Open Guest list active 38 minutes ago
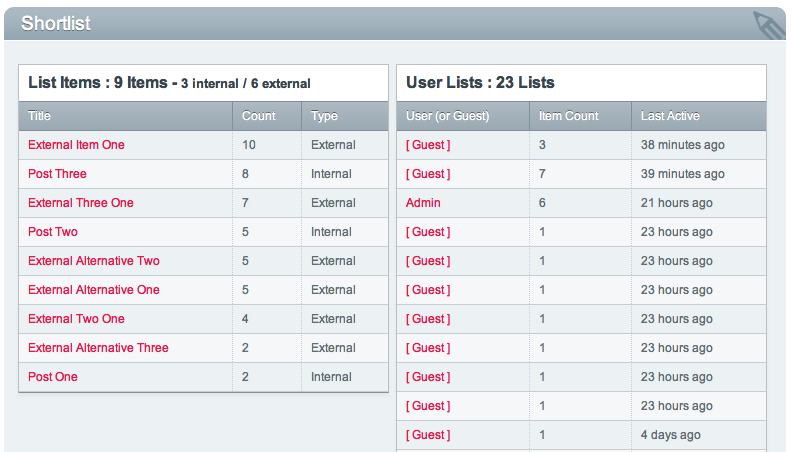 (428, 145)
